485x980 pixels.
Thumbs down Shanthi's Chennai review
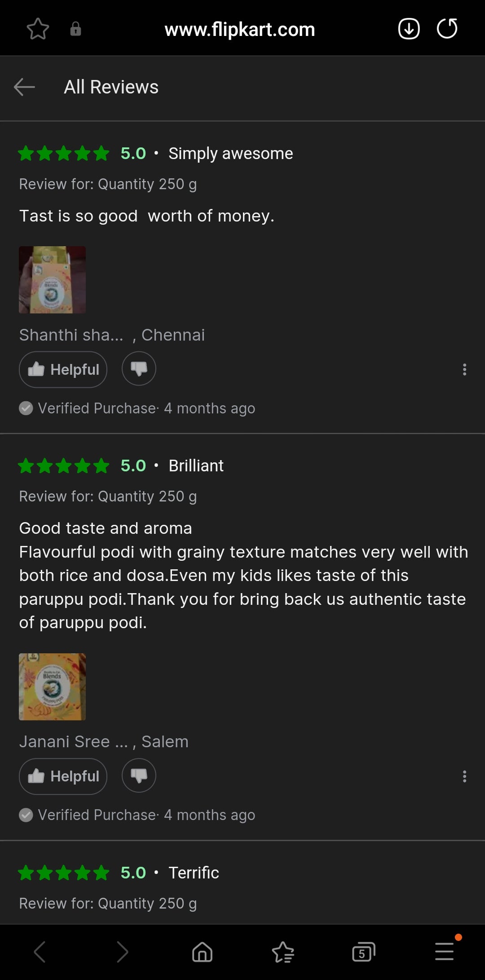pyautogui.click(x=139, y=368)
